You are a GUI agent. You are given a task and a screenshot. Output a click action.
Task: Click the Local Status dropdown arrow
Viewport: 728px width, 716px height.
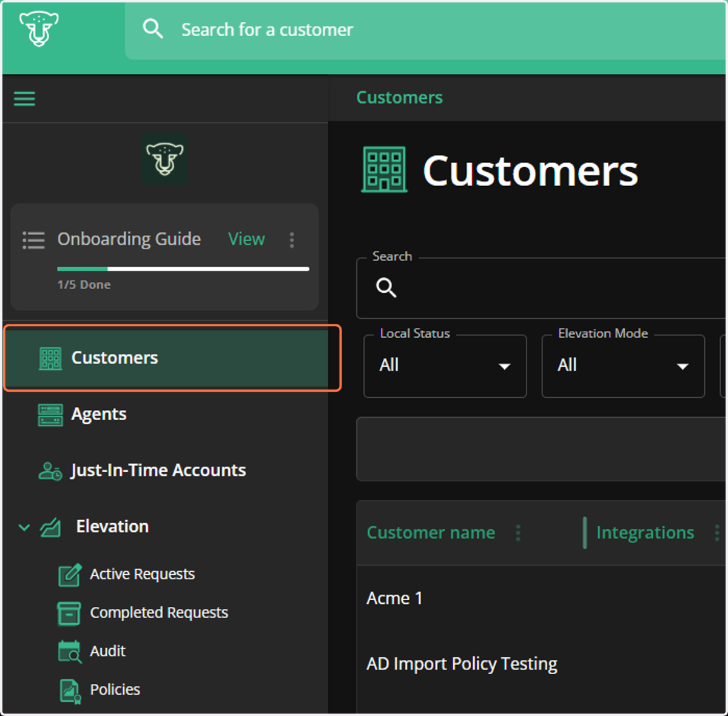(x=504, y=366)
